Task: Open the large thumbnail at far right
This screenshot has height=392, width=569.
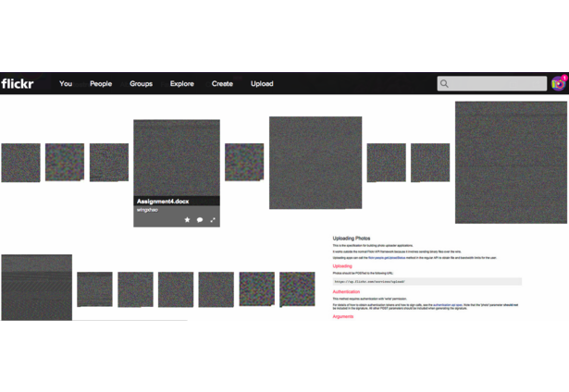Action: pos(511,163)
